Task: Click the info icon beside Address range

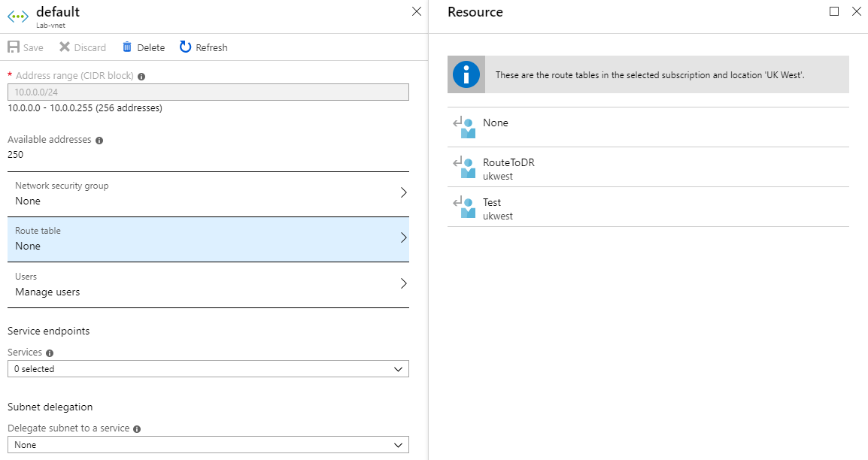Action: tap(141, 76)
